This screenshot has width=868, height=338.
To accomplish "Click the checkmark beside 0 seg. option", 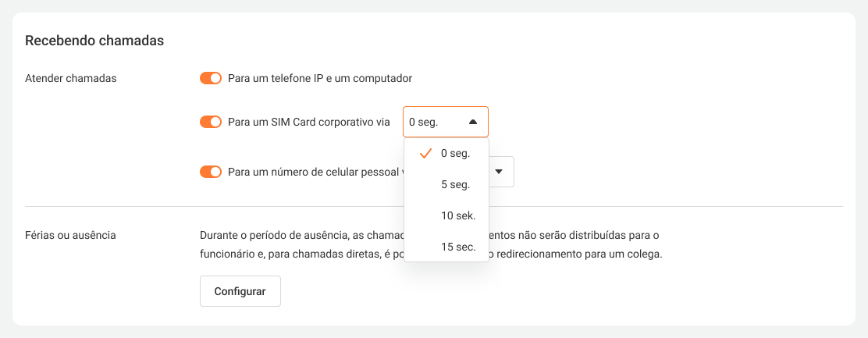I will pyautogui.click(x=425, y=154).
